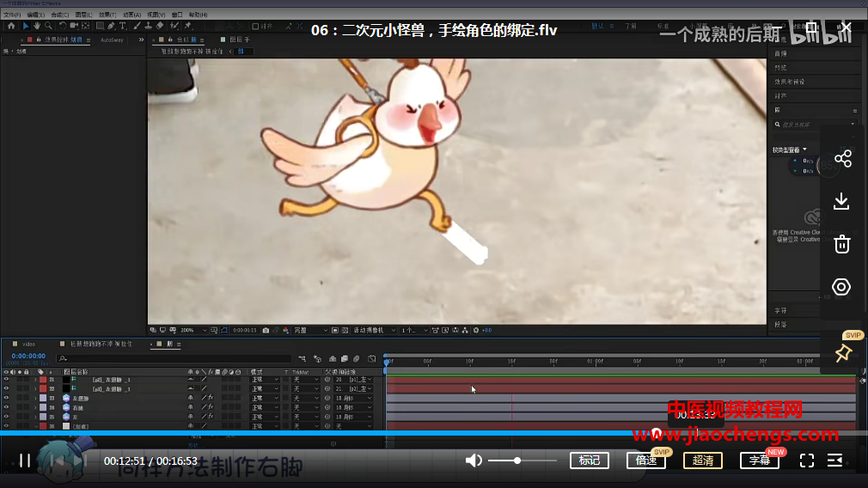Click the 标记 mark button
The image size is (868, 488).
tap(589, 461)
